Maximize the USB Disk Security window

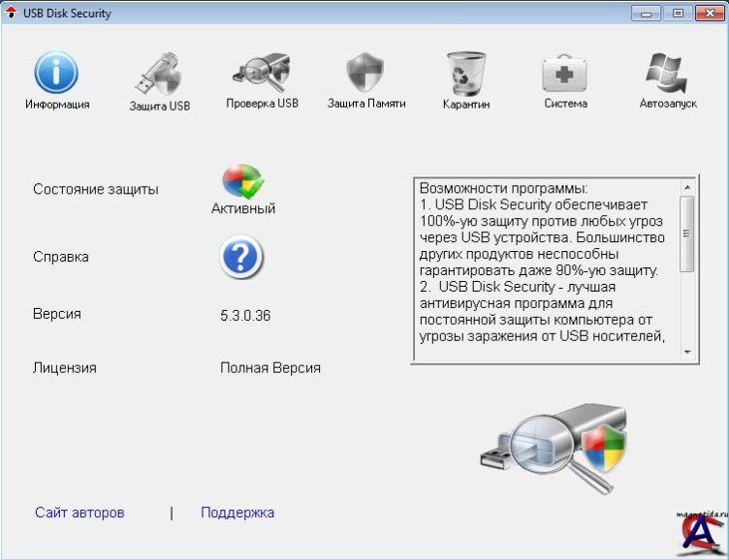(678, 13)
